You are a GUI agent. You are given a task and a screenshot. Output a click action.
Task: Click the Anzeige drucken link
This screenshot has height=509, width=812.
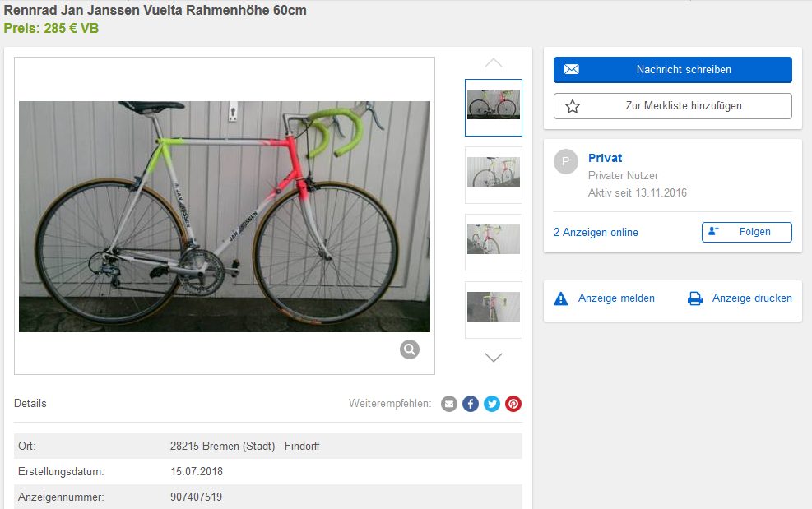(x=752, y=298)
